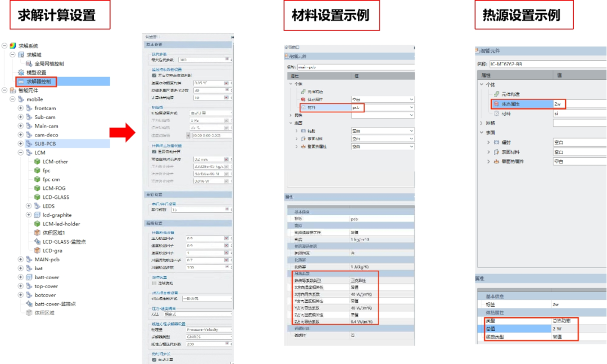Click the 元件构造 icon in the material panel
The height and width of the screenshot is (364, 607).
coord(303,91)
